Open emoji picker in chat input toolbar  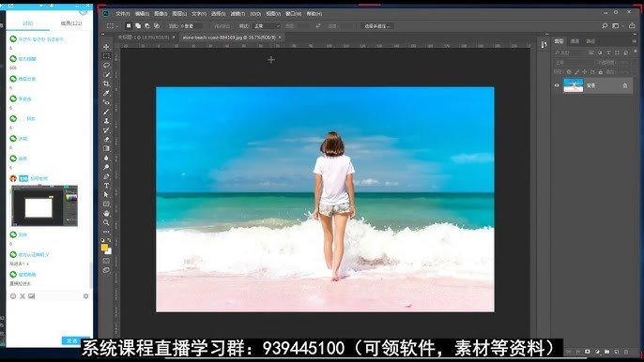pyautogui.click(x=13, y=296)
